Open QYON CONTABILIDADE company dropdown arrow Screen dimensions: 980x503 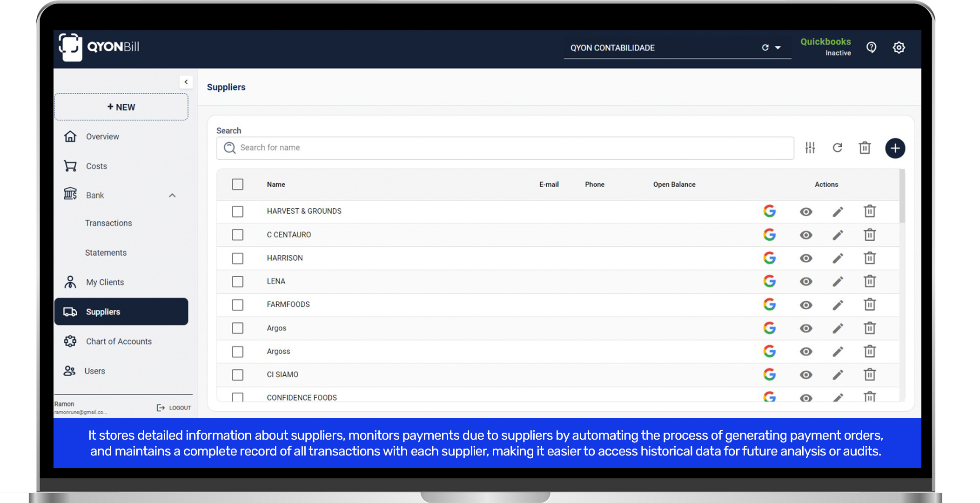tap(778, 48)
